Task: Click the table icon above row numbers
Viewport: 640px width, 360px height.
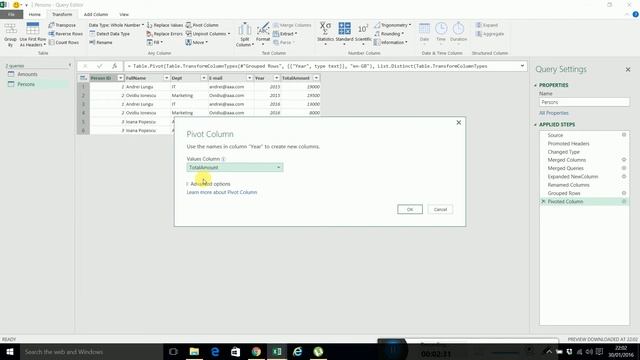Action: tap(83, 78)
